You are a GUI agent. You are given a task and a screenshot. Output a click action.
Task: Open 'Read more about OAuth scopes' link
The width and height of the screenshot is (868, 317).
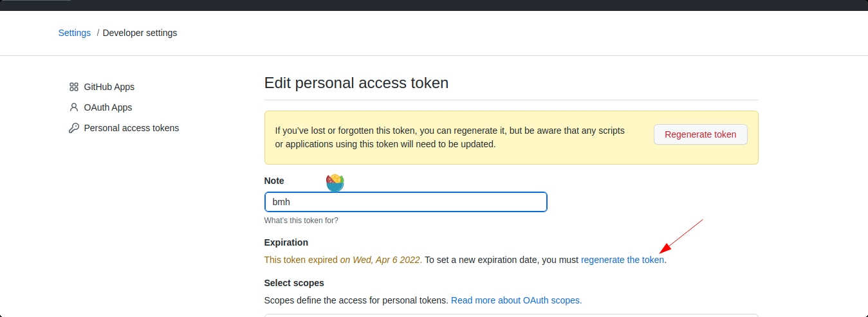(516, 300)
